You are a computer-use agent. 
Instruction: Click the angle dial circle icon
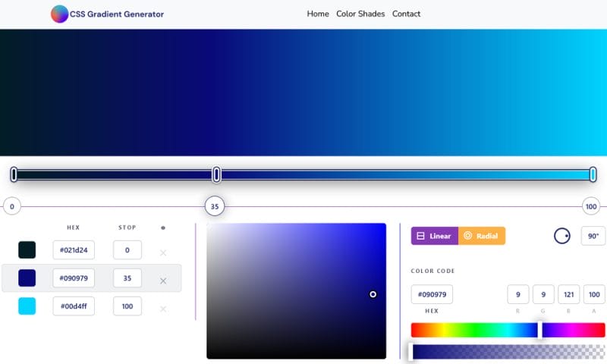click(x=561, y=236)
